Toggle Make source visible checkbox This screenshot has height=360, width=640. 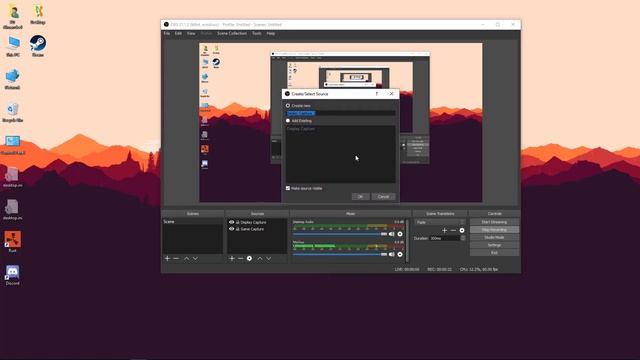[x=288, y=188]
